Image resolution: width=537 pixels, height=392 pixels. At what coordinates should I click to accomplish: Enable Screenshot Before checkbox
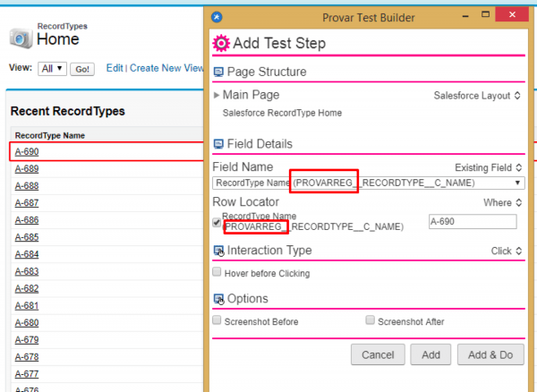point(217,320)
